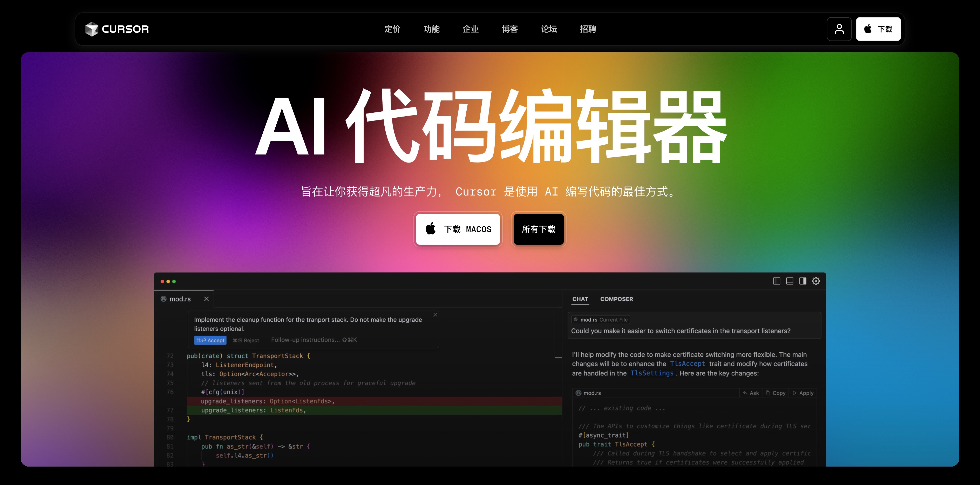
Task: Dismiss the inline prompt with its X
Action: [x=435, y=314]
